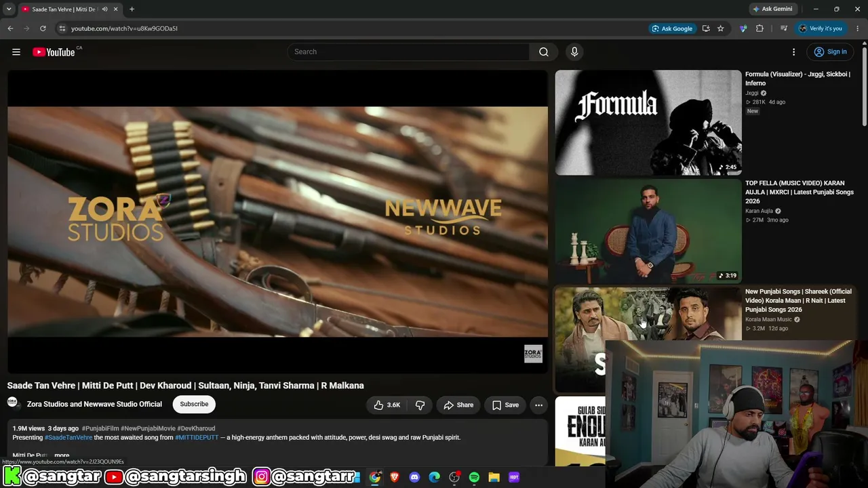
Task: Reload the YouTube page
Action: click(43, 28)
